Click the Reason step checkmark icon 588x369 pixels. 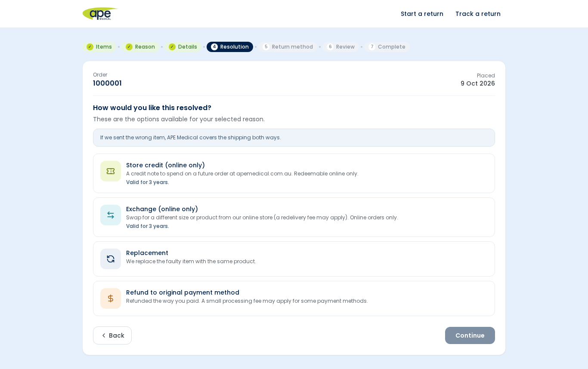tap(129, 47)
